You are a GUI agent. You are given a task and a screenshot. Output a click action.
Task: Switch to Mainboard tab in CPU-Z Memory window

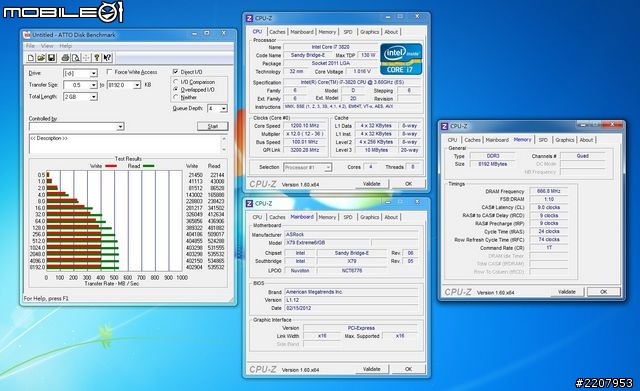pyautogui.click(x=497, y=140)
